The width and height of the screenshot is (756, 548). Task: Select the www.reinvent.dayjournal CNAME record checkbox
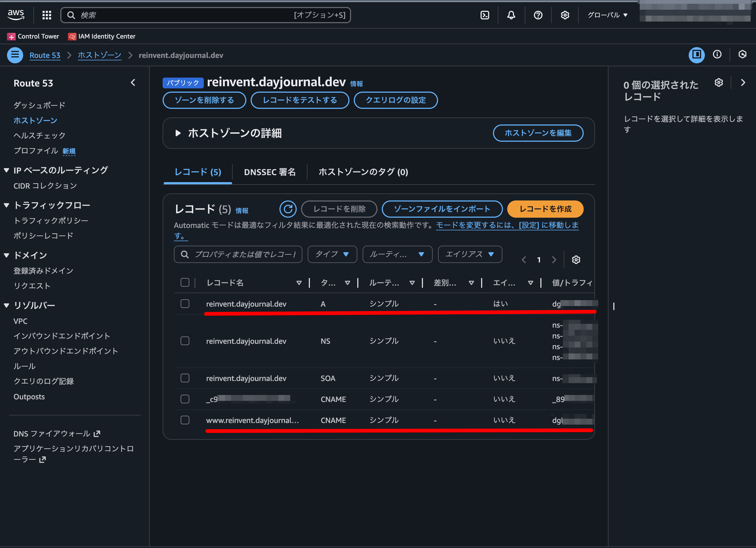[x=185, y=420]
